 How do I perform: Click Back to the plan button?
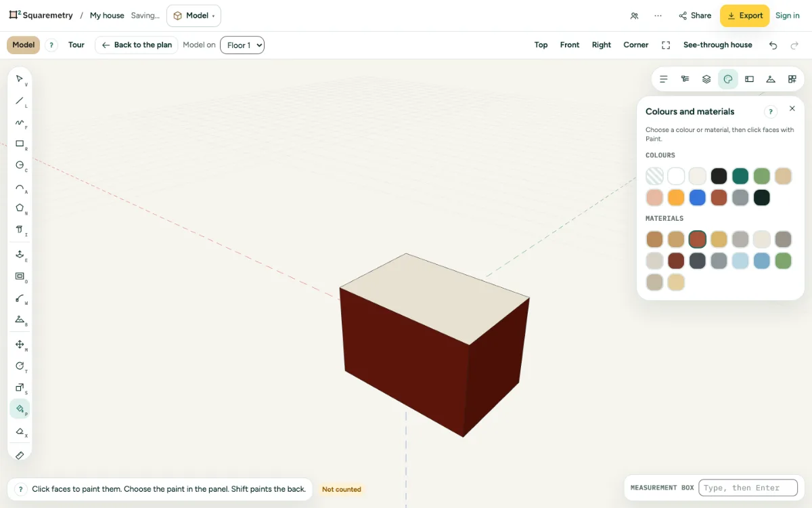(137, 45)
